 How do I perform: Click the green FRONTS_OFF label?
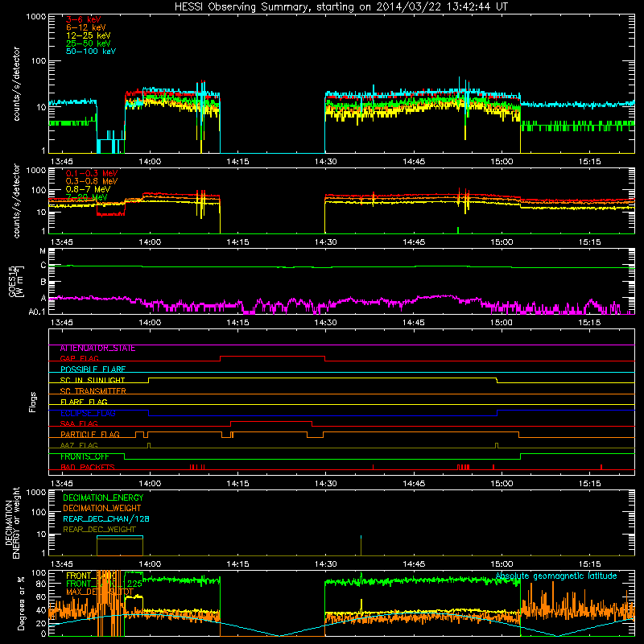85,456
